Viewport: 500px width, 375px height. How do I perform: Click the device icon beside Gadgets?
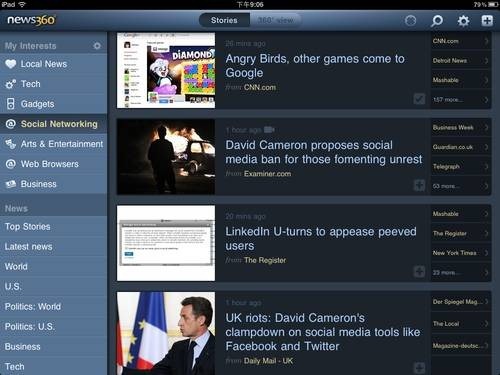(11, 104)
